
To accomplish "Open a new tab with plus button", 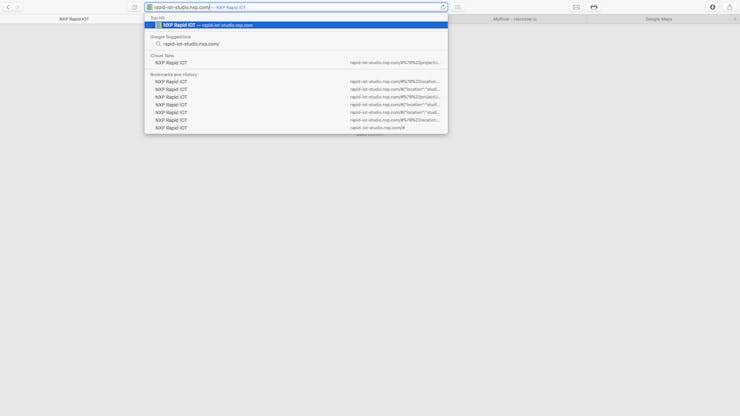I will tap(735, 19).
